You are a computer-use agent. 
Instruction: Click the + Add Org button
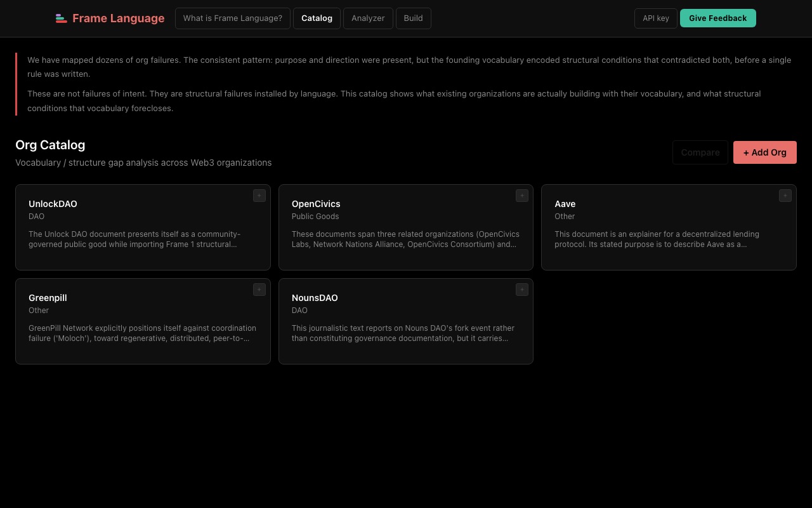[765, 152]
